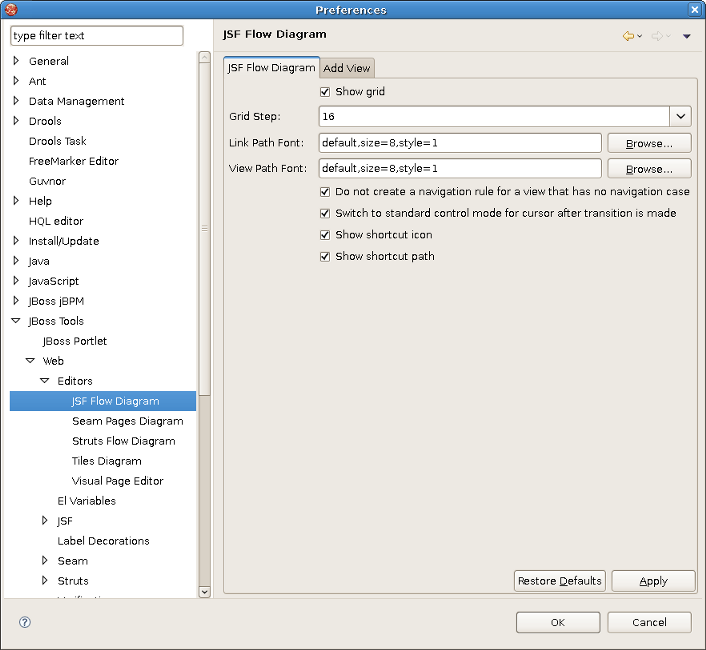Click Browse for Link Path Font

(x=649, y=143)
